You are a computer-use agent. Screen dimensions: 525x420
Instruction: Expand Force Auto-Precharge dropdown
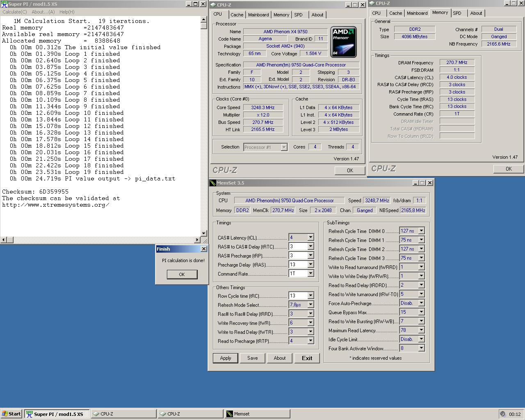pos(421,303)
